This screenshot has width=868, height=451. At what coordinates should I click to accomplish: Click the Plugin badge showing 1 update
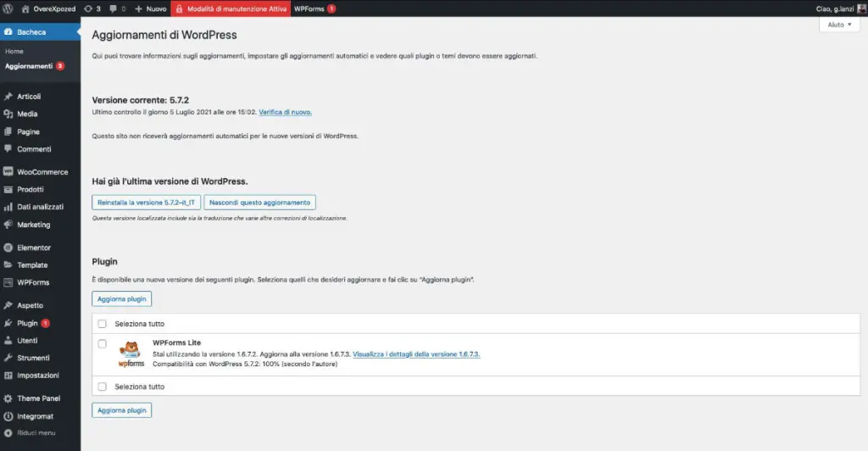click(46, 323)
